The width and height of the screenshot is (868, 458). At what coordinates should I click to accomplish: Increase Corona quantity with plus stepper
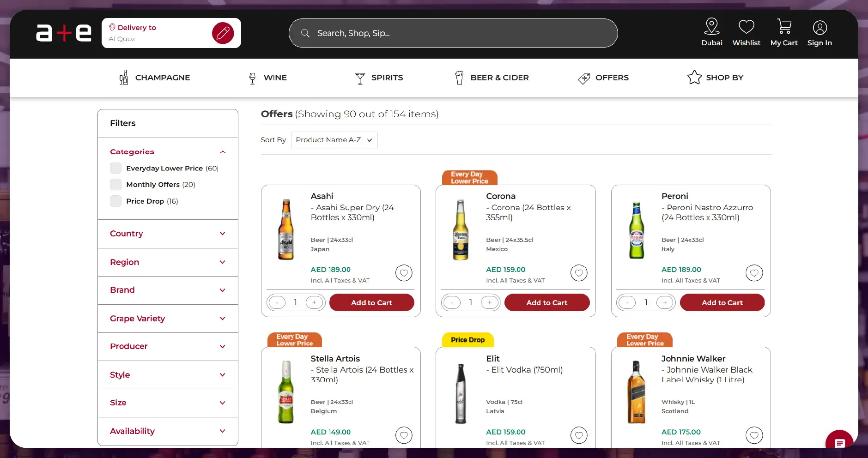point(489,302)
